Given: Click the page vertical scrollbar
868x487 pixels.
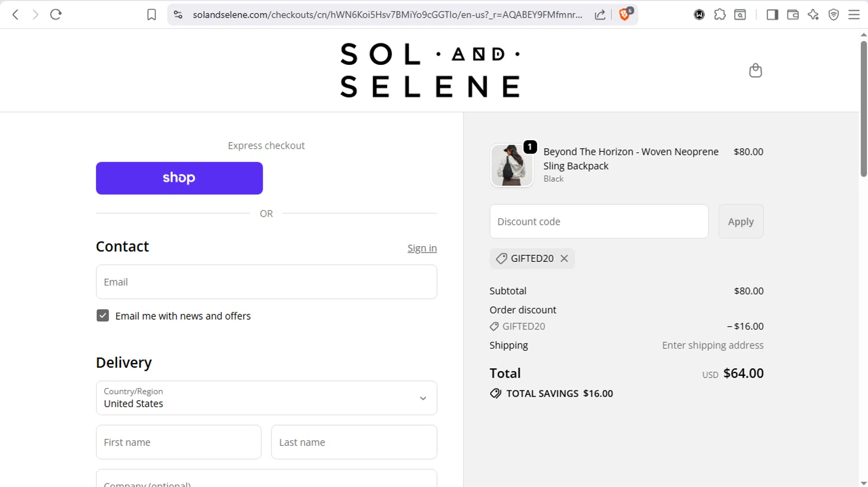Looking at the screenshot, I should coord(863,109).
